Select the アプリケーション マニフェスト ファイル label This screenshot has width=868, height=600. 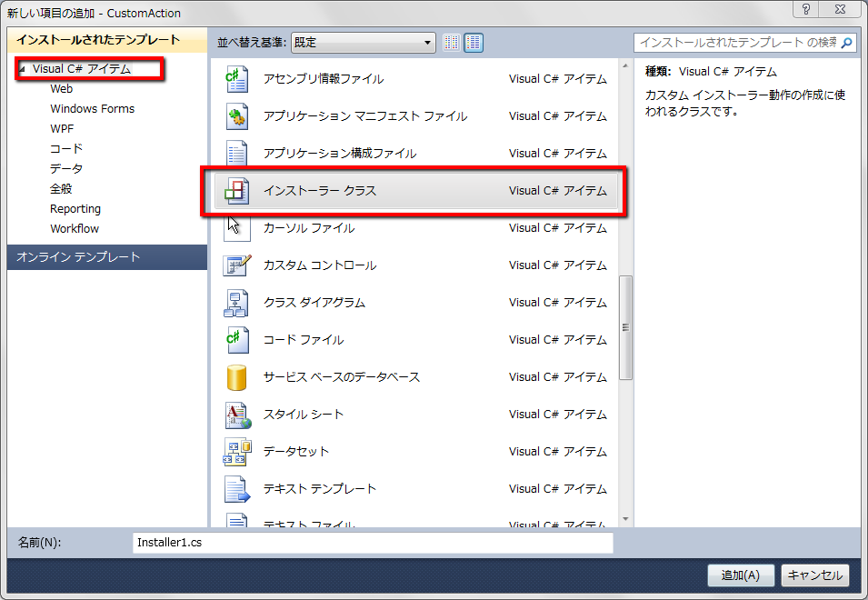coord(365,116)
